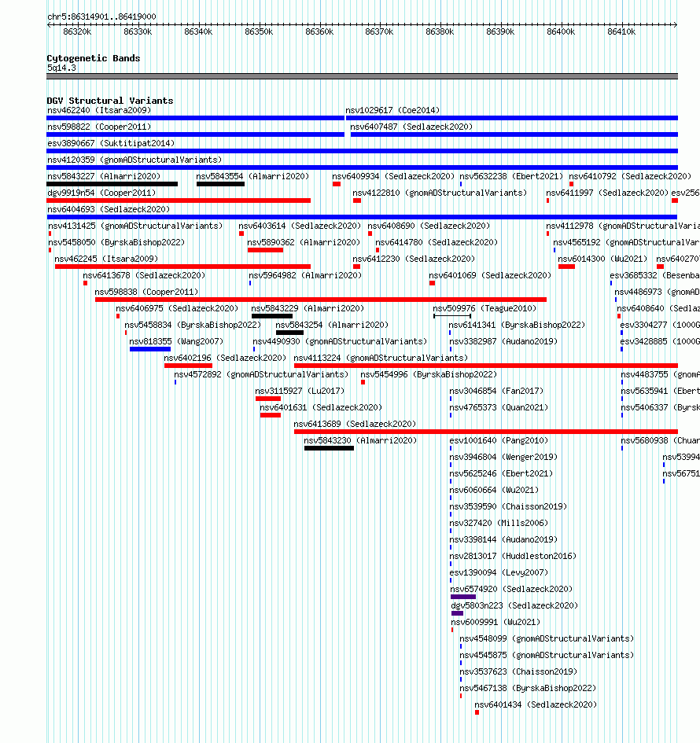
Task: Select the nsv327420 (Mills2006) label
Action: pyautogui.click(x=499, y=523)
